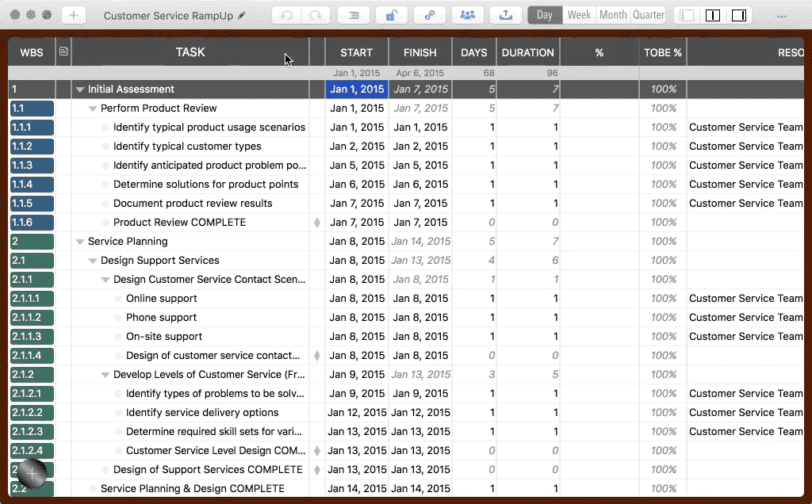This screenshot has width=812, height=504.
Task: Toggle the split panel layout view
Action: click(x=713, y=15)
